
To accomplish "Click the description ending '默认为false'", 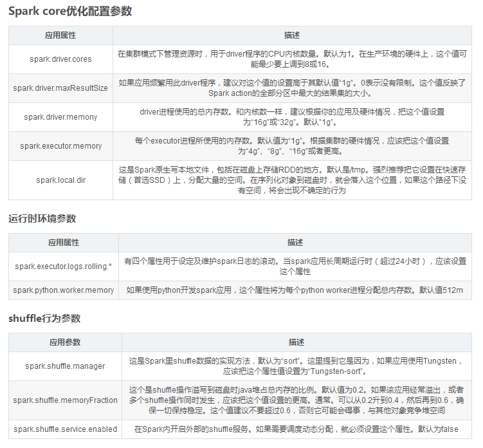I will coord(296,429).
